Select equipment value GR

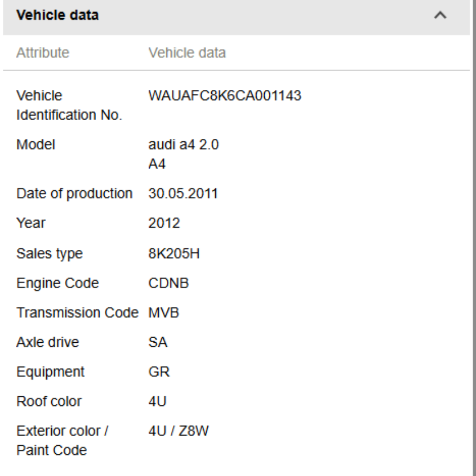(x=159, y=372)
